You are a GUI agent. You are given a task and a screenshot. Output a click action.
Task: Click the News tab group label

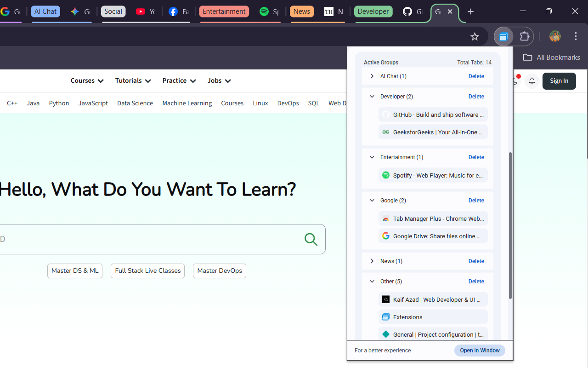[302, 11]
